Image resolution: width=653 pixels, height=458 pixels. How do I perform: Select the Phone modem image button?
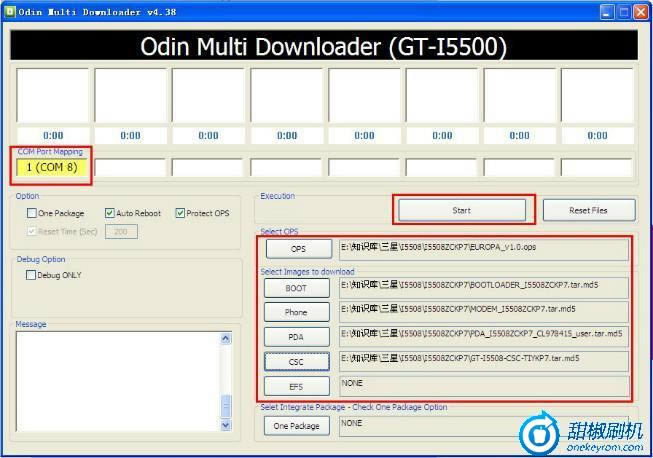[x=297, y=312]
